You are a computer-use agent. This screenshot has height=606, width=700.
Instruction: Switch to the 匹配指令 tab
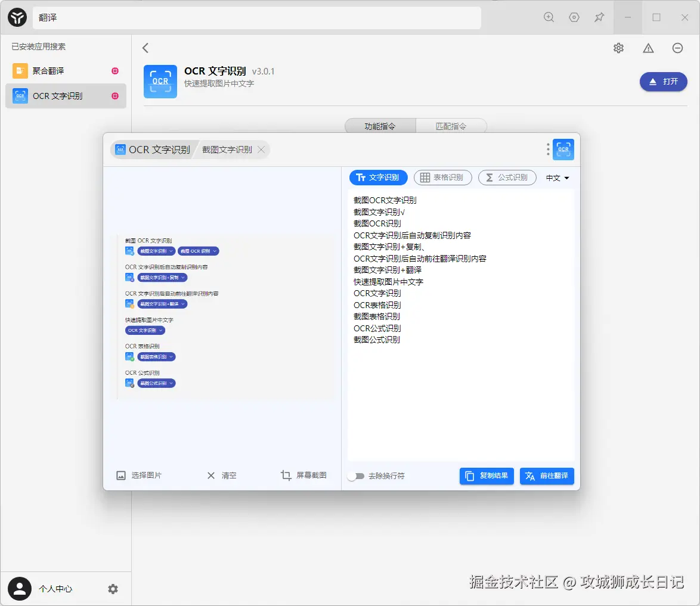pos(451,126)
